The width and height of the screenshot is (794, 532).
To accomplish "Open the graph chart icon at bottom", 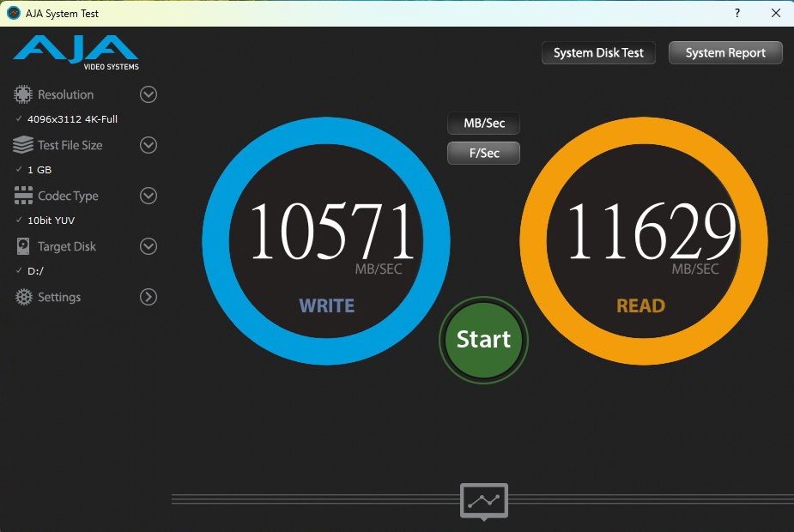I will [483, 500].
